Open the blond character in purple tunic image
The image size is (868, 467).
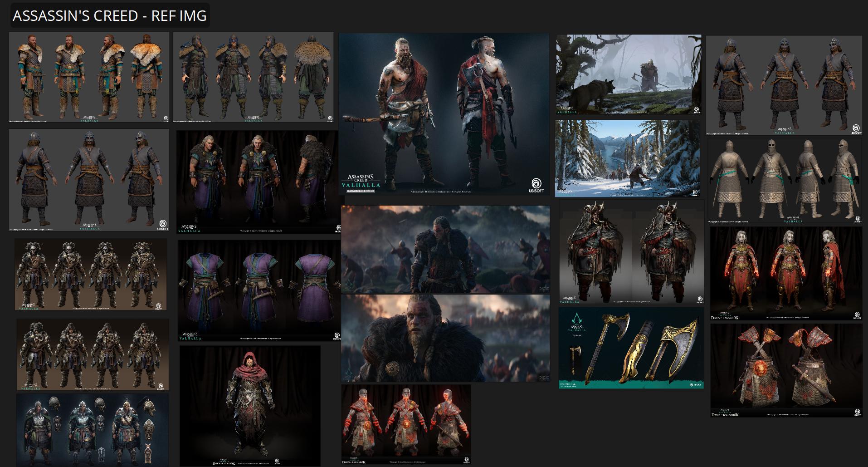pos(258,182)
